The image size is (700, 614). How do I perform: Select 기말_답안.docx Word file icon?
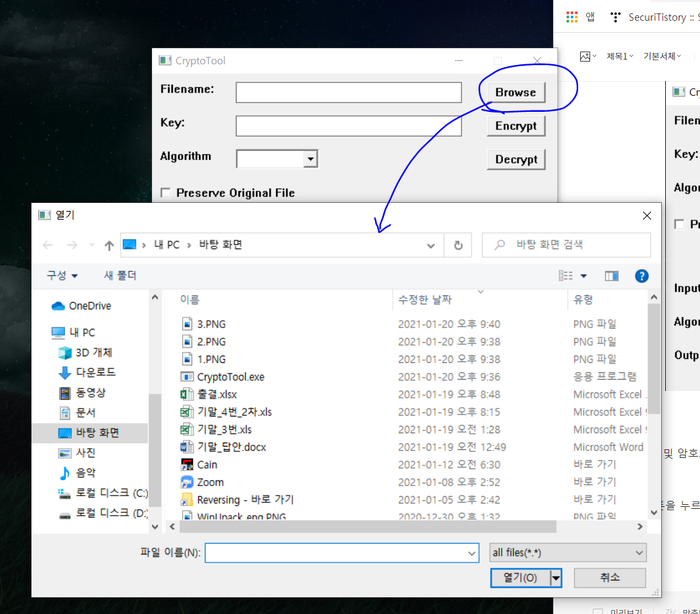[187, 447]
